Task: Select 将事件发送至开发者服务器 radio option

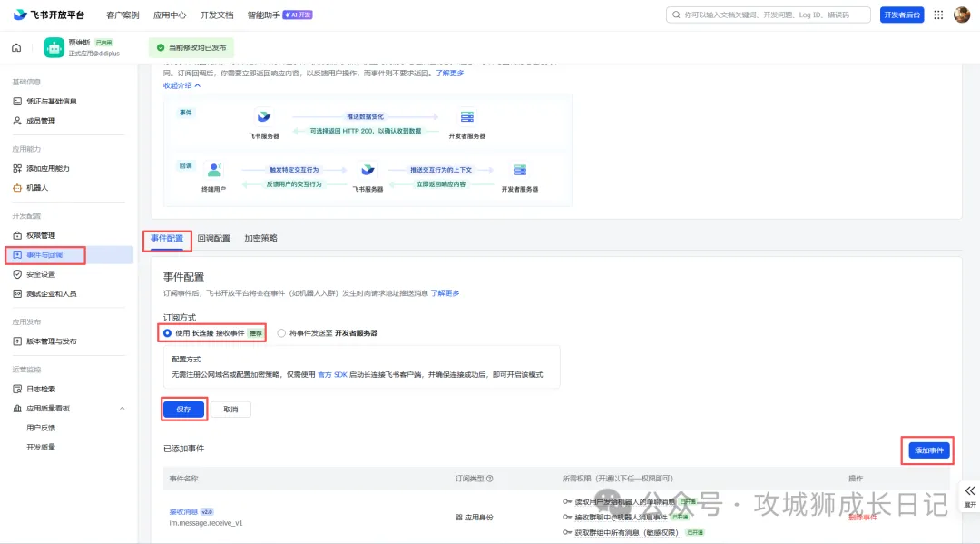Action: pos(281,333)
